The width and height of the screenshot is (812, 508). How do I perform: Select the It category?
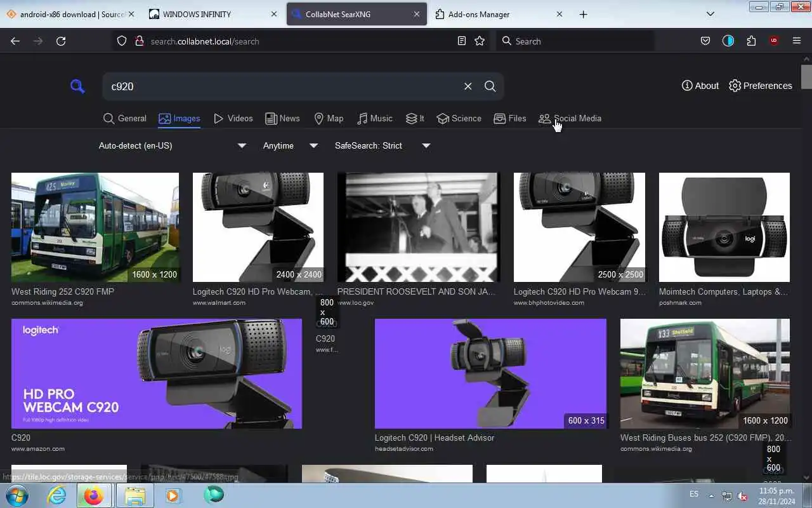click(415, 118)
